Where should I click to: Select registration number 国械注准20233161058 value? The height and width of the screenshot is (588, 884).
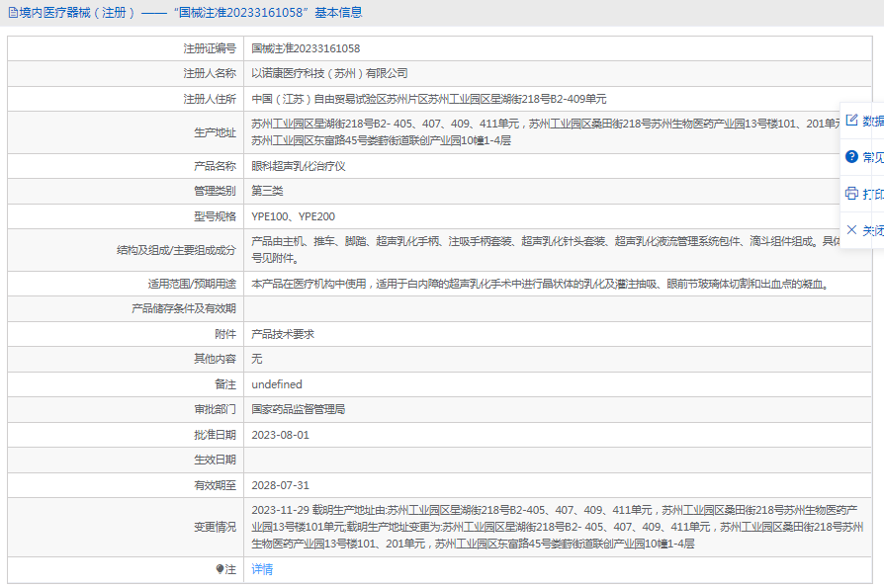click(306, 48)
